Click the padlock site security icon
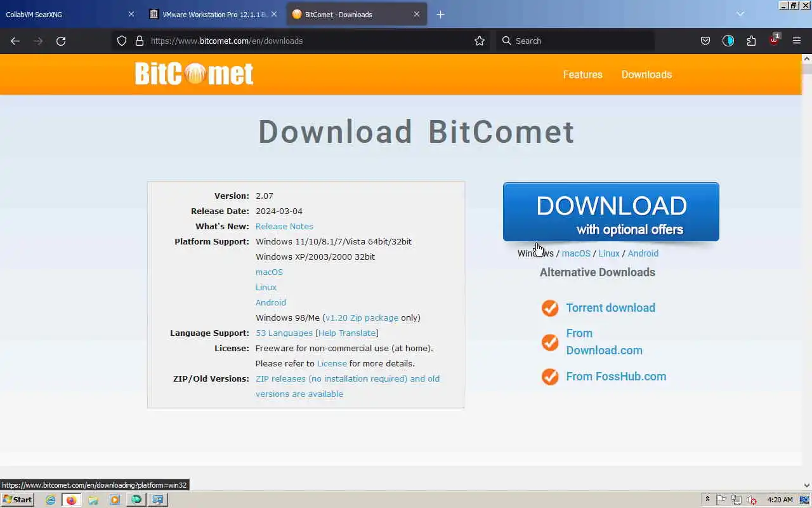The height and width of the screenshot is (508, 812). pyautogui.click(x=140, y=41)
